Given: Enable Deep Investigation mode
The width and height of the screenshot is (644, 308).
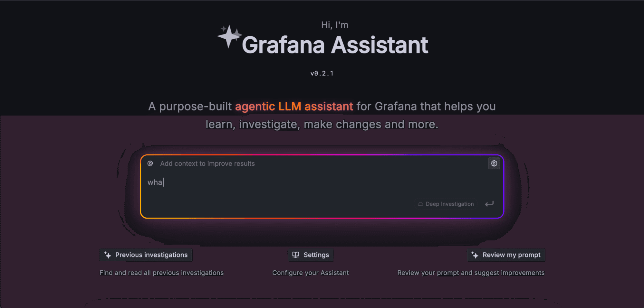Looking at the screenshot, I should click(x=445, y=204).
